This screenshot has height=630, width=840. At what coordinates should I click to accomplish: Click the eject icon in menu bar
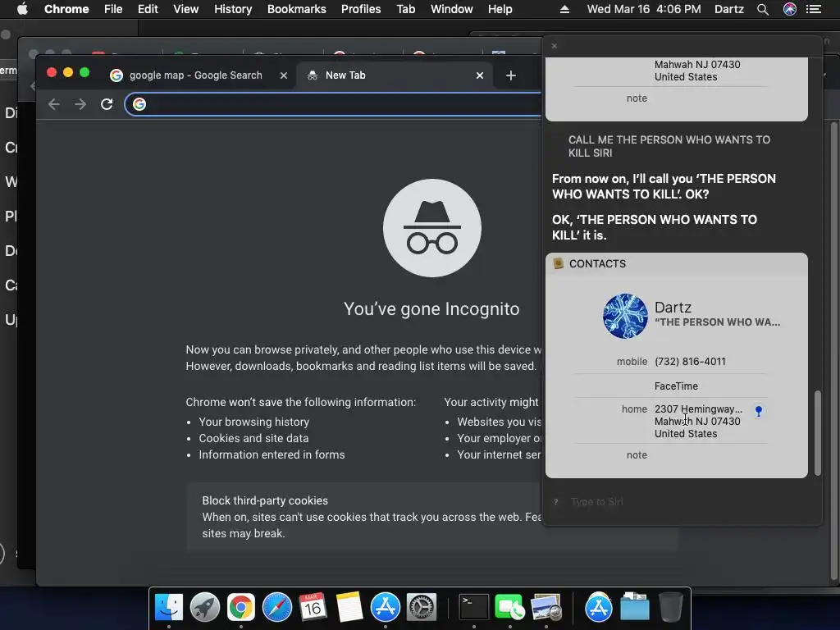pyautogui.click(x=564, y=9)
